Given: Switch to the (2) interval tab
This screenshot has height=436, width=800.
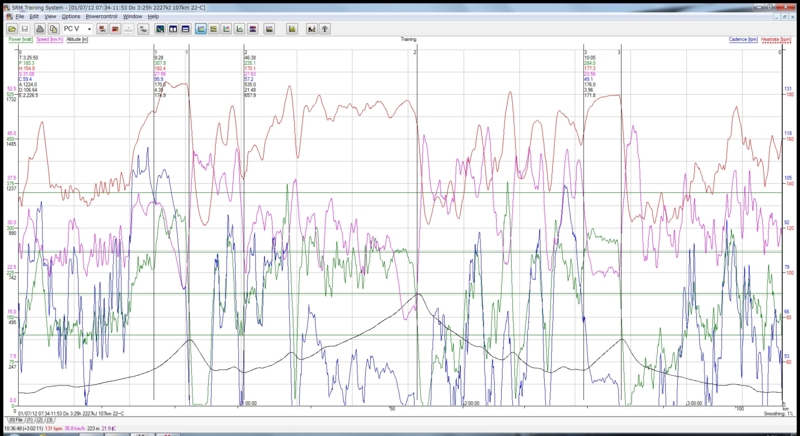Looking at the screenshot, I should coord(40,420).
